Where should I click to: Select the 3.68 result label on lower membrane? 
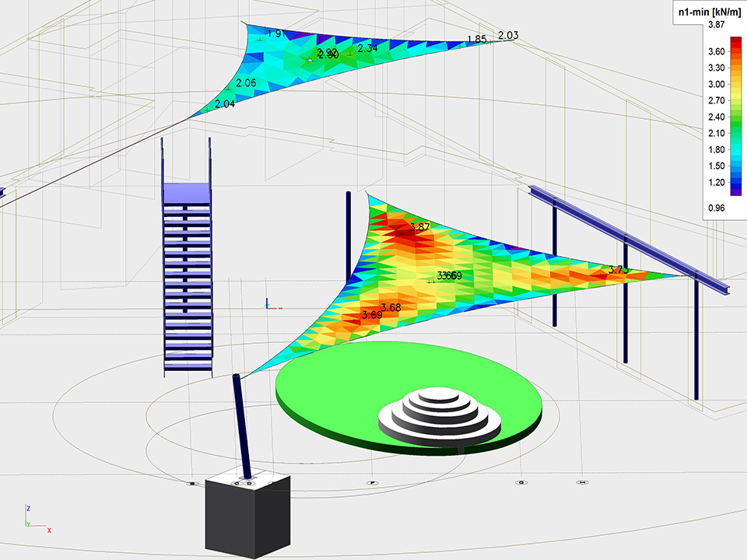[391, 307]
